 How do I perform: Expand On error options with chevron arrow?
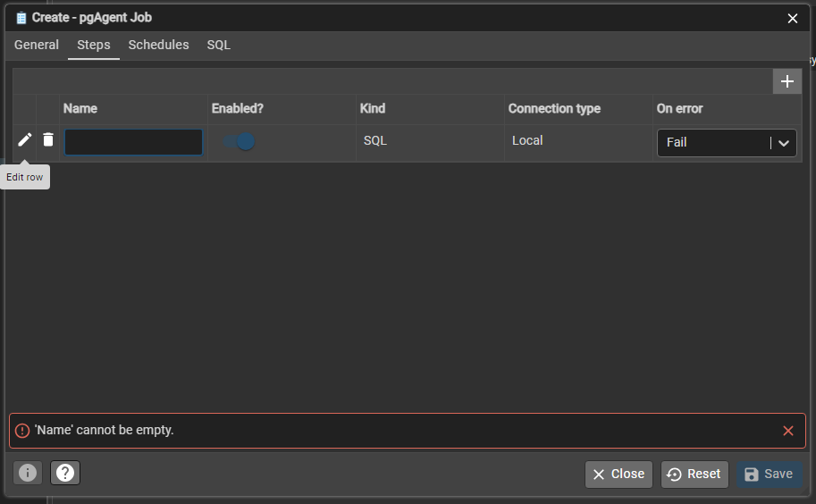[x=784, y=143]
